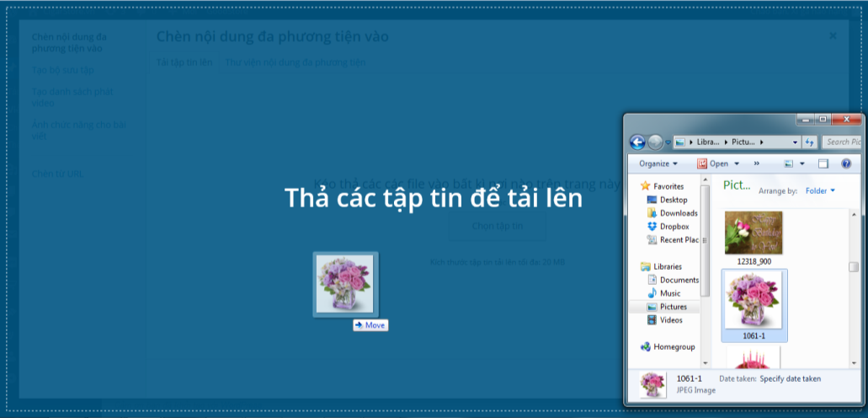Click the Explorer Forward arrow button
Screen dimensions: 868x418
[655, 142]
